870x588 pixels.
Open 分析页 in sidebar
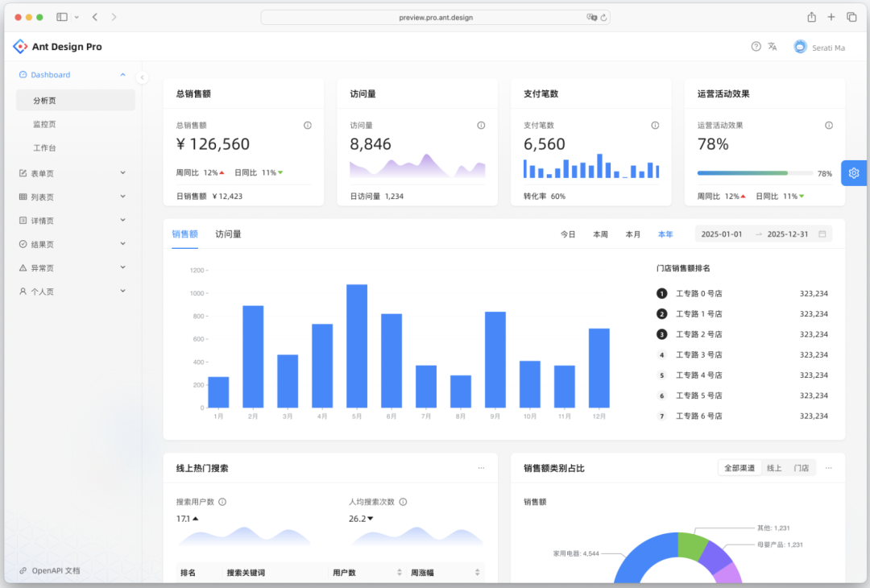tap(76, 101)
